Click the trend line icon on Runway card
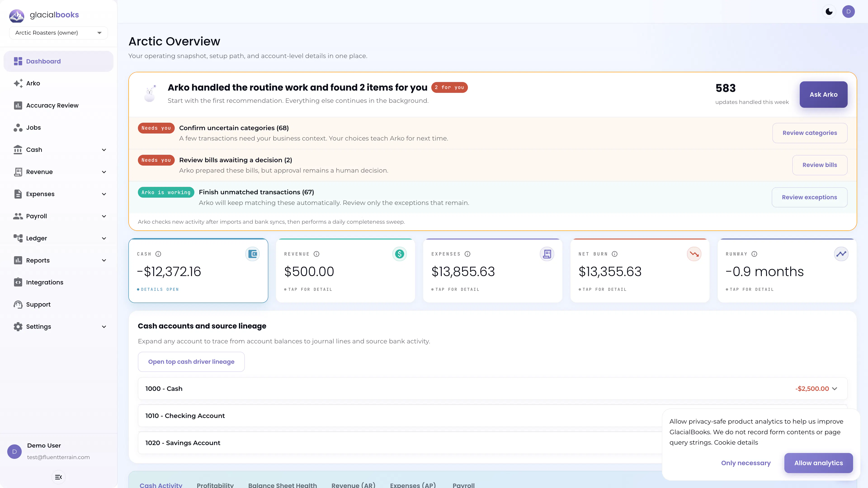This screenshot has width=868, height=488. click(841, 254)
